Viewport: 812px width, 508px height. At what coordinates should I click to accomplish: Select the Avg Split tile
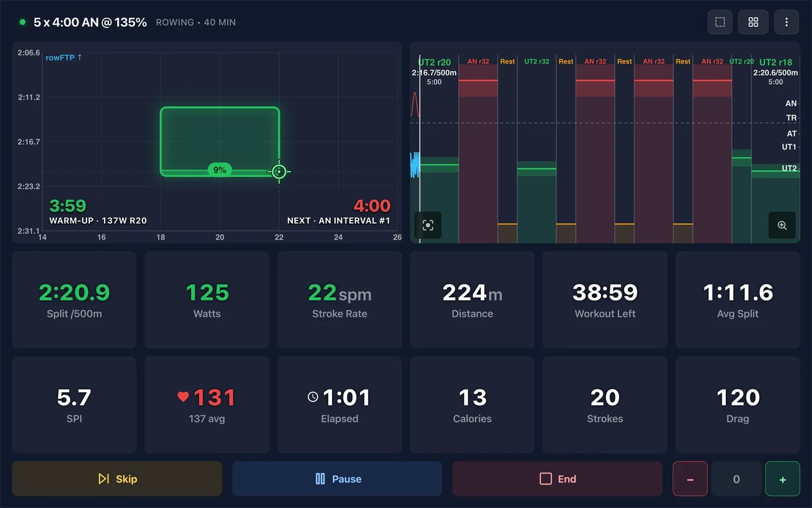(737, 300)
